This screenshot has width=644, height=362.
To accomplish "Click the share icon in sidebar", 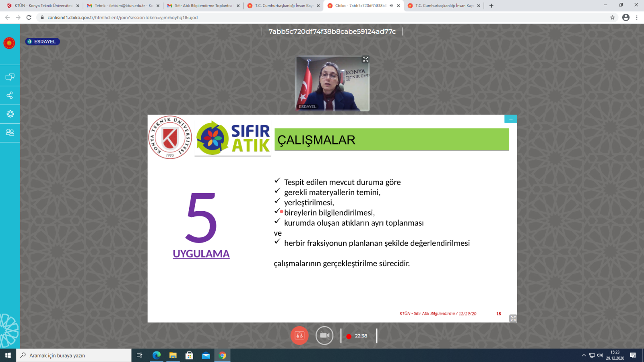I will (10, 95).
